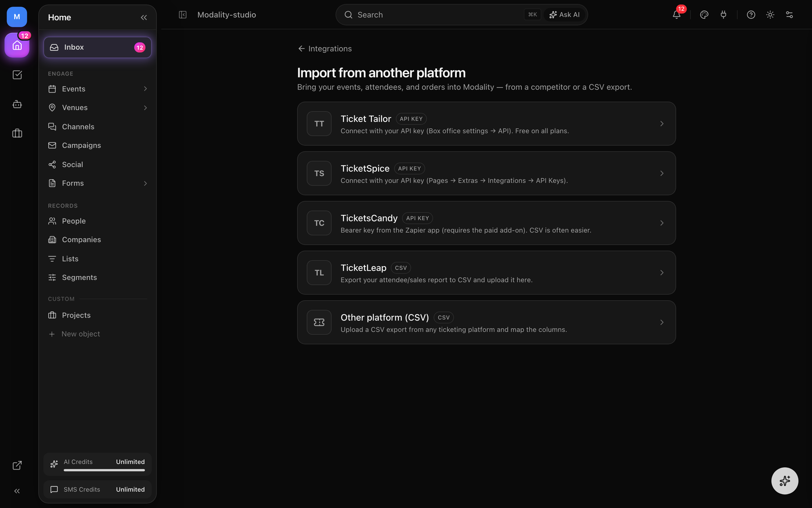Select the TicketsCandy import title
The width and height of the screenshot is (812, 508).
pos(369,218)
